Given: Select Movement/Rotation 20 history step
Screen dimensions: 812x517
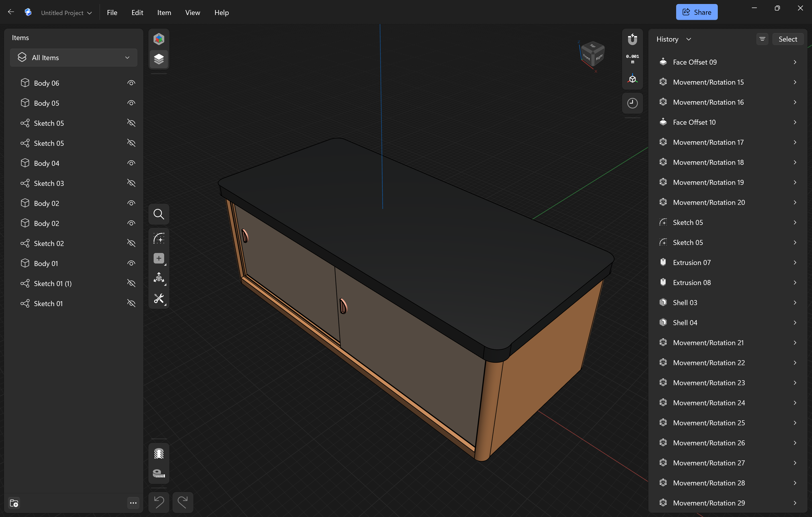Looking at the screenshot, I should tap(728, 202).
